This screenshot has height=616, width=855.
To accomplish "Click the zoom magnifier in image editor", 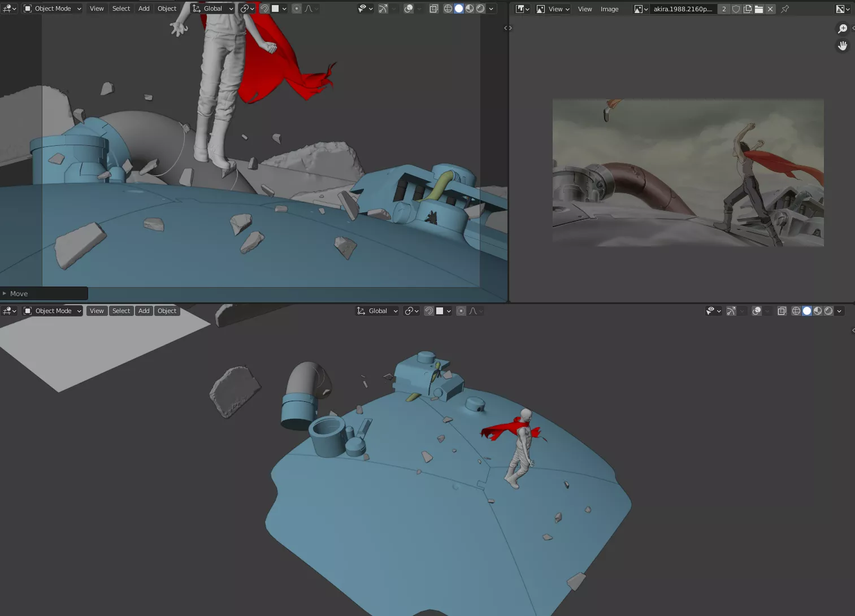I will 842,29.
